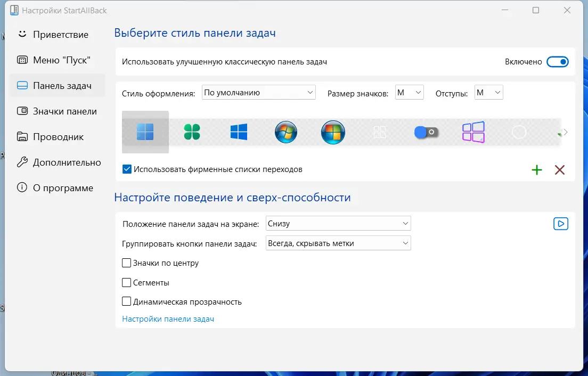The width and height of the screenshot is (588, 376).
Task: Enable the Динамическая прозрачность option
Action: tap(127, 301)
